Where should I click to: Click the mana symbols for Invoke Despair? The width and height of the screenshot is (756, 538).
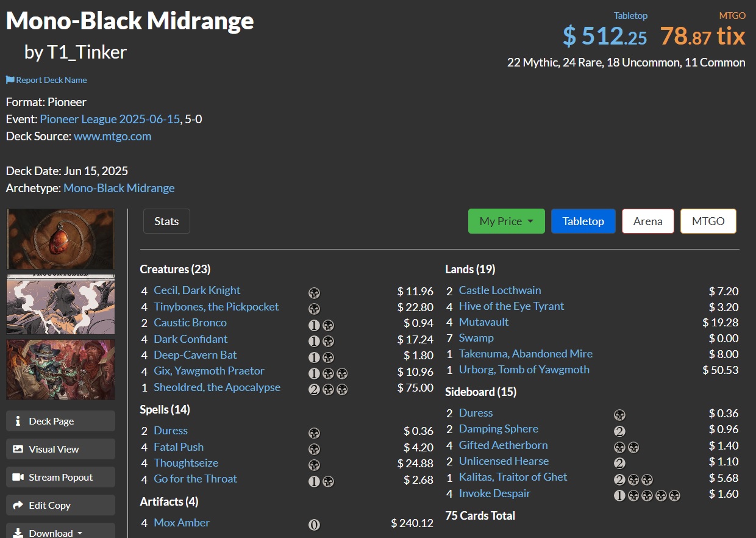[647, 495]
